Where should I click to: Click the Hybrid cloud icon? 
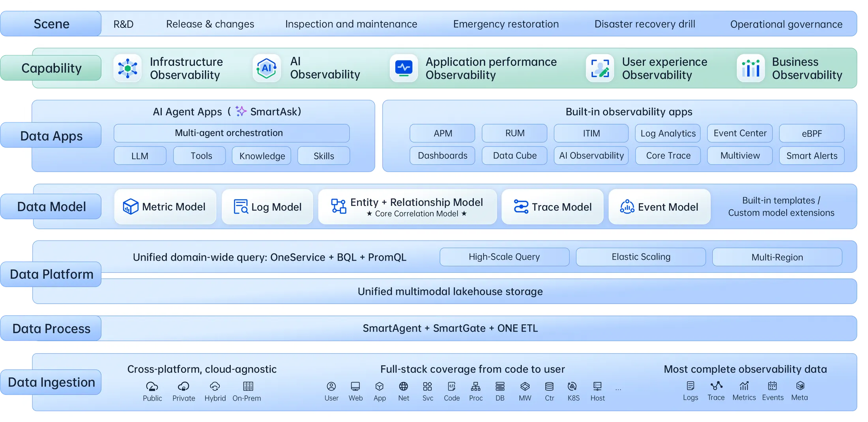tap(215, 386)
